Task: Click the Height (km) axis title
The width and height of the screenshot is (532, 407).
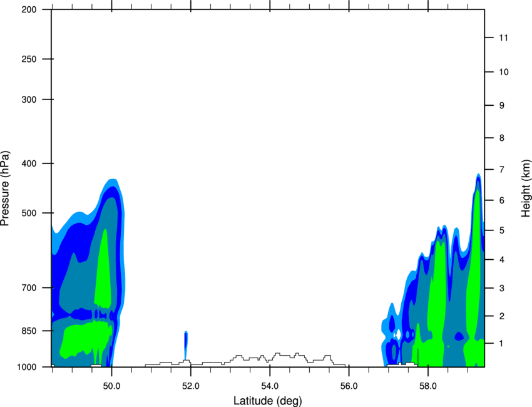Action: pos(526,188)
